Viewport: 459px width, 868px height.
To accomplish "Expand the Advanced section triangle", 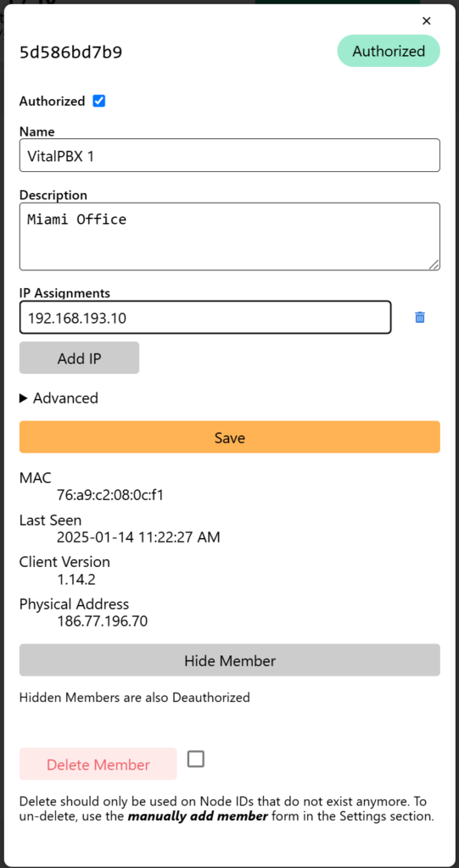I will click(x=23, y=398).
